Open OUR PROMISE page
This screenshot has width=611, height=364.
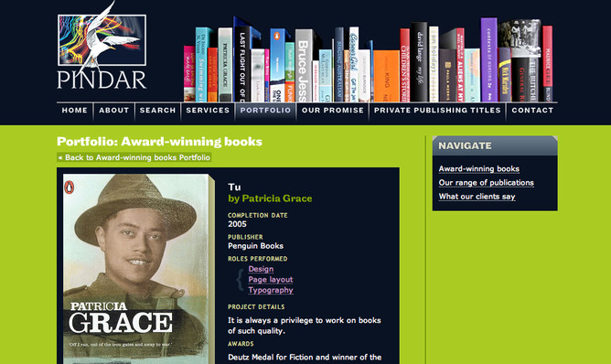[333, 111]
